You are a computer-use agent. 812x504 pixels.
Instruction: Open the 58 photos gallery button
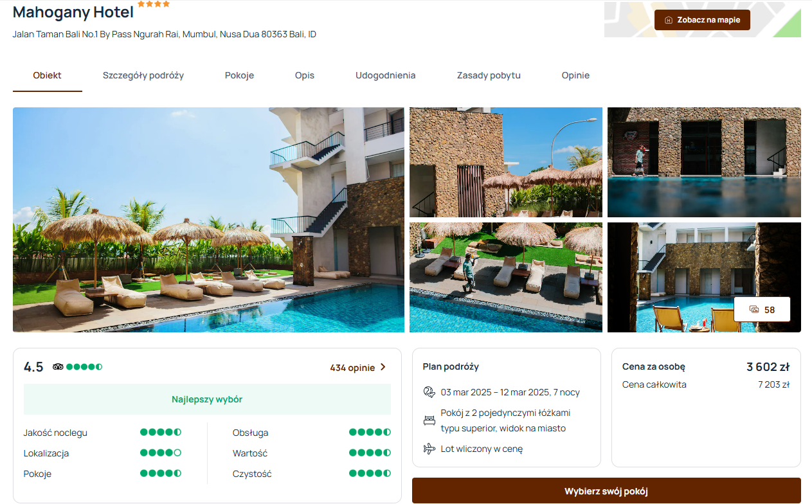(x=762, y=310)
